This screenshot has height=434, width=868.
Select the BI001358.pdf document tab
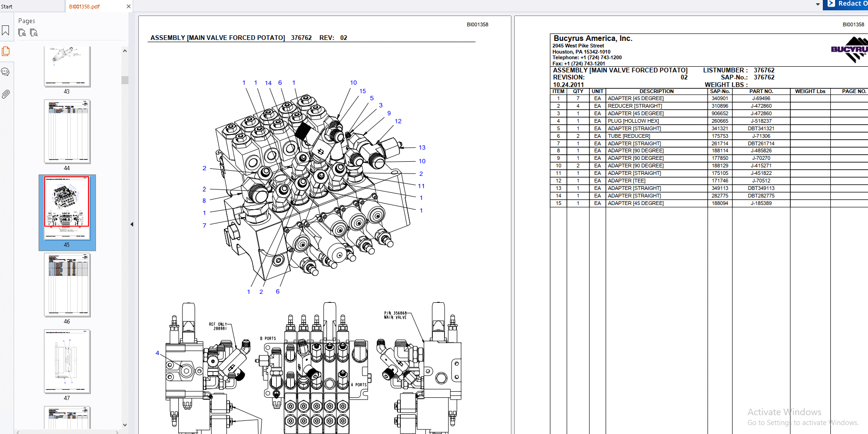click(85, 7)
